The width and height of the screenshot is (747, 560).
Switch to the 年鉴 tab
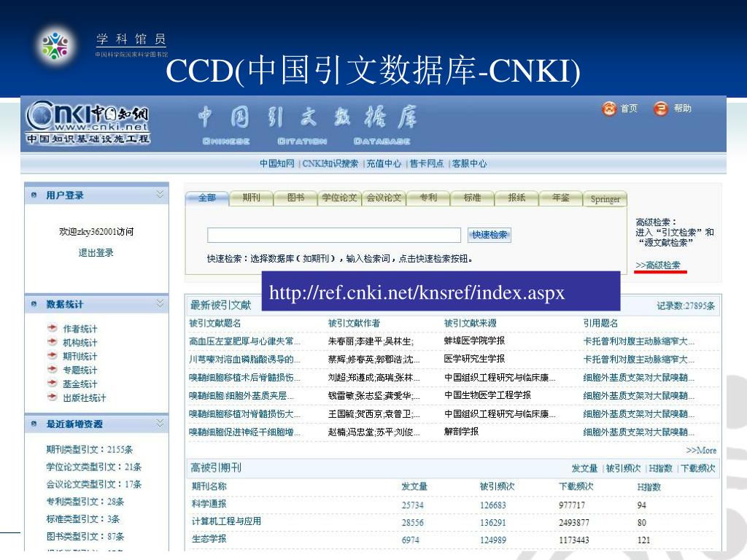point(561,198)
